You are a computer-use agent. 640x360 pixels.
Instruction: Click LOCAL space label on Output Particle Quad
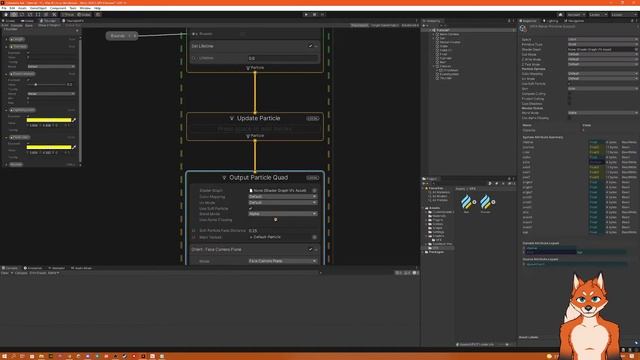click(x=313, y=178)
